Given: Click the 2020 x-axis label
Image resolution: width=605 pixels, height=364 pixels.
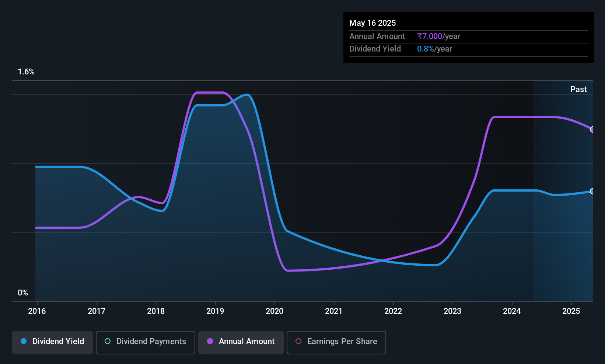Looking at the screenshot, I should [x=274, y=311].
